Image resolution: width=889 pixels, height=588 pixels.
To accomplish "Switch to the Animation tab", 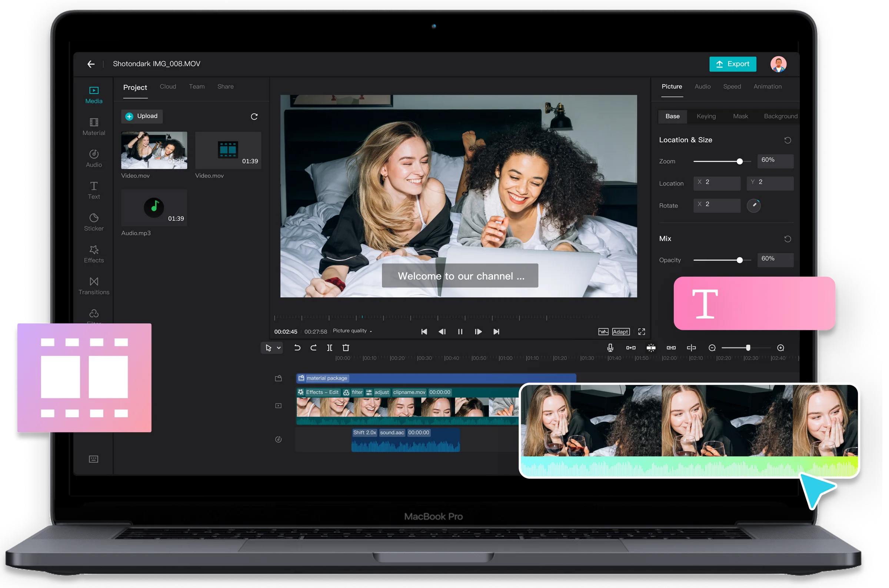I will pos(766,87).
